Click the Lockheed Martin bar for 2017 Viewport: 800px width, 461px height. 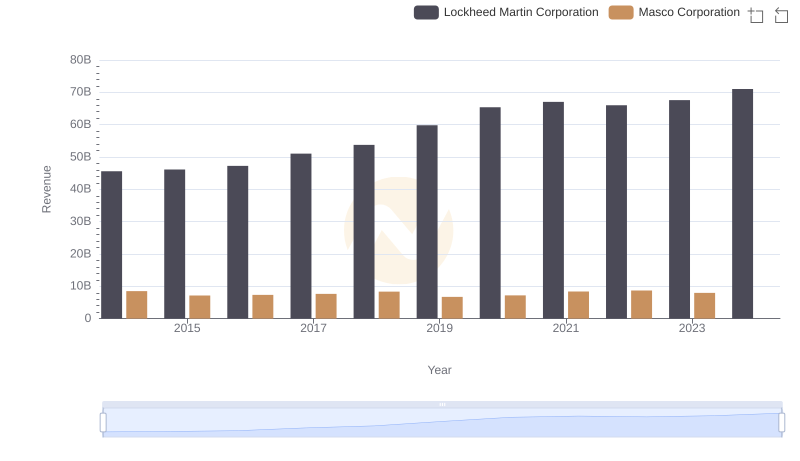coord(301,236)
